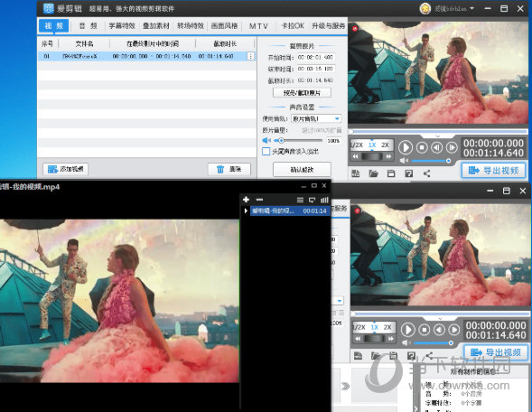Click the open project folder icon in top editor

[373, 173]
